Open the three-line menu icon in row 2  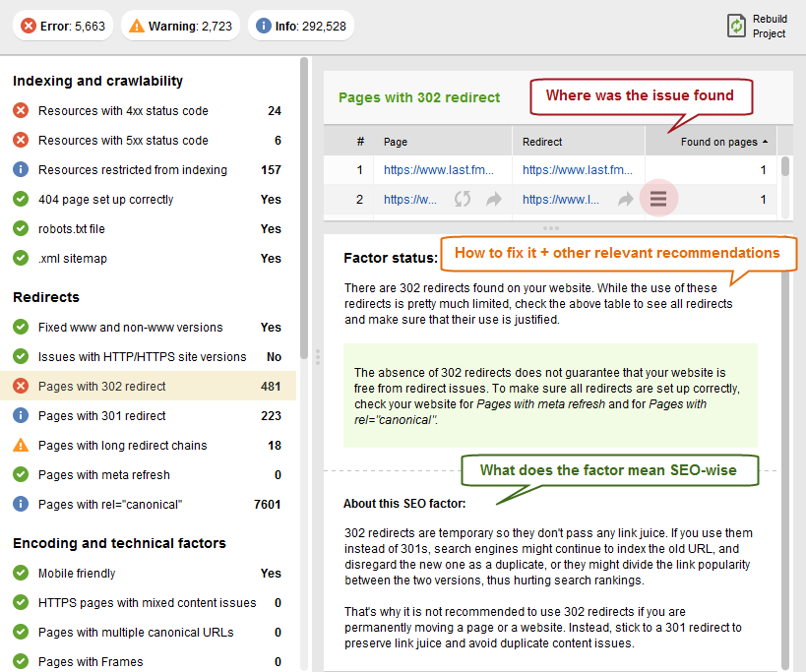tap(658, 199)
